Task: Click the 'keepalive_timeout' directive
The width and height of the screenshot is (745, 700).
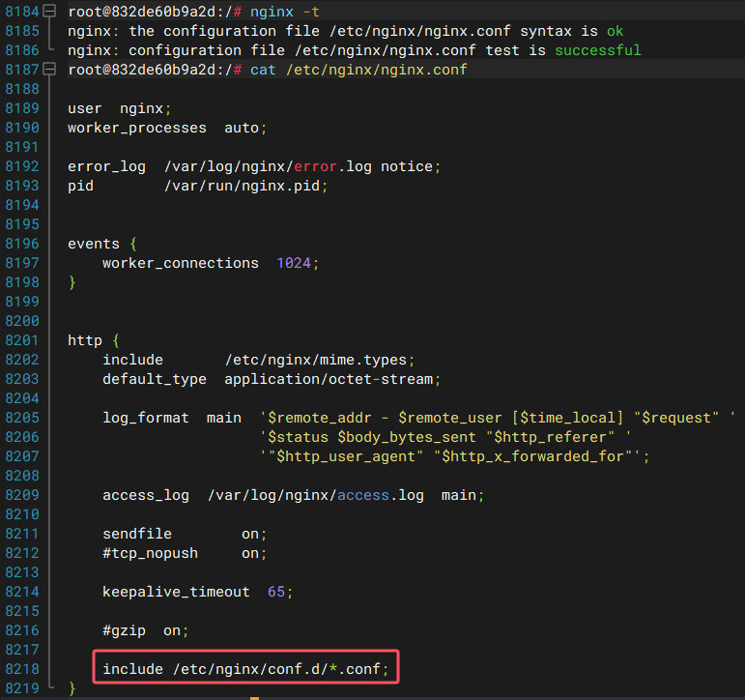Action: pos(176,592)
